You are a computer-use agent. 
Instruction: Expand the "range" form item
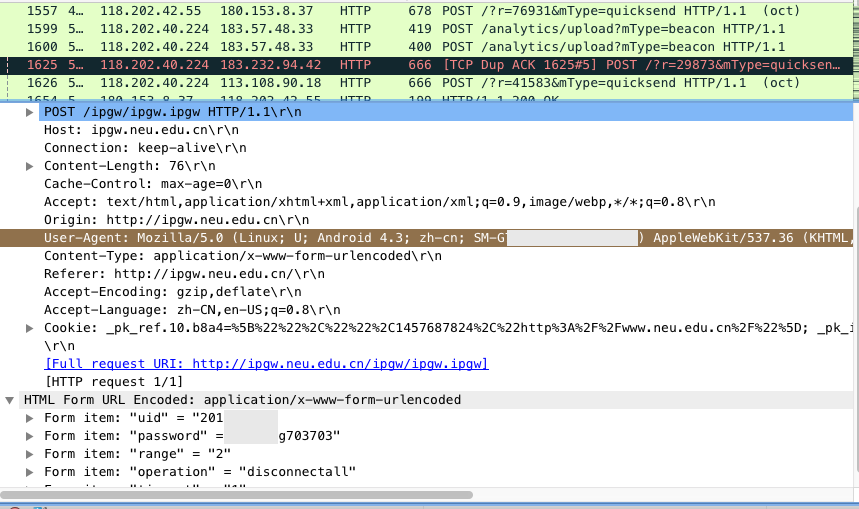(30, 454)
